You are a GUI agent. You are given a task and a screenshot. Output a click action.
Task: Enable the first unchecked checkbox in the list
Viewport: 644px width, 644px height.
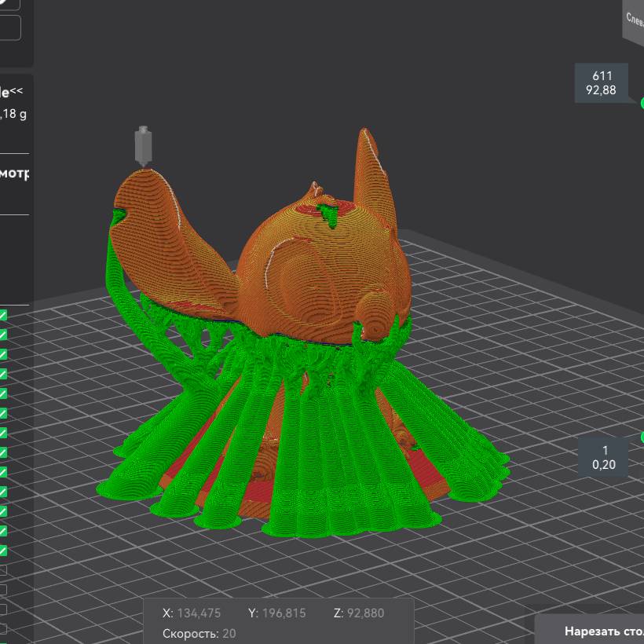coord(3,570)
